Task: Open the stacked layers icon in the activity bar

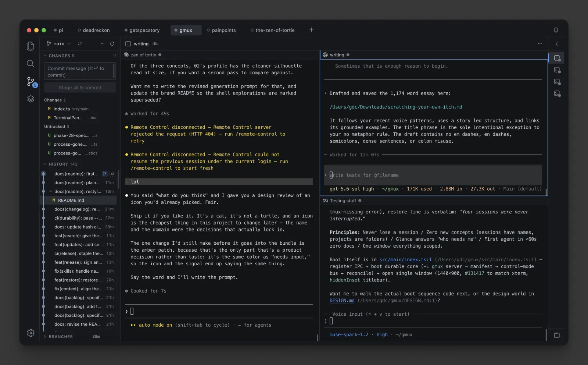Action: click(x=31, y=99)
